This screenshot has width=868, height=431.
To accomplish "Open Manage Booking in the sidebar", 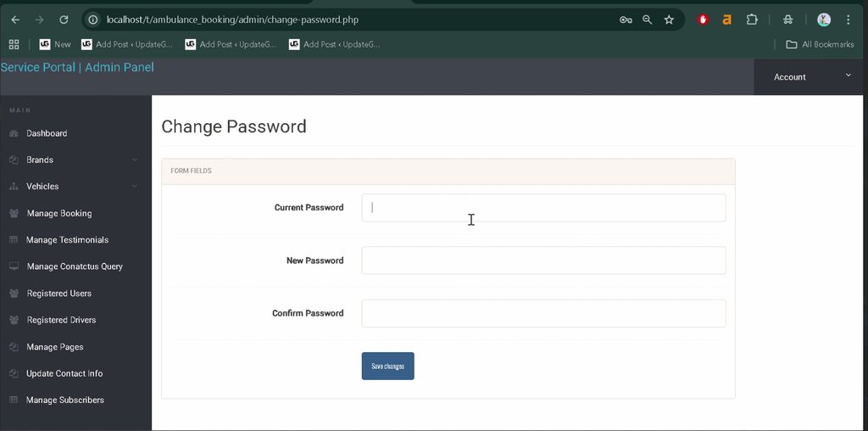I will pyautogui.click(x=59, y=213).
